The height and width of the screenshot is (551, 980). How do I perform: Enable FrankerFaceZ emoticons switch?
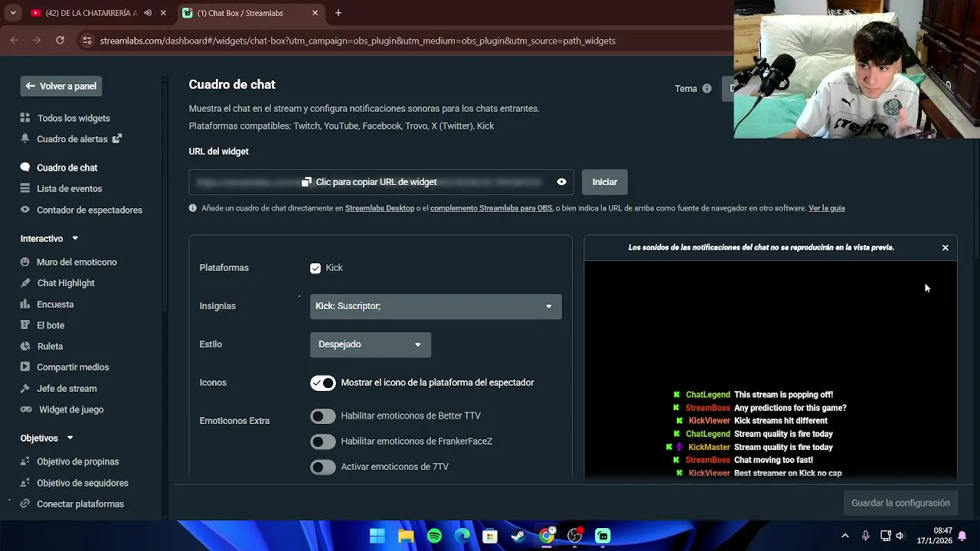click(323, 442)
